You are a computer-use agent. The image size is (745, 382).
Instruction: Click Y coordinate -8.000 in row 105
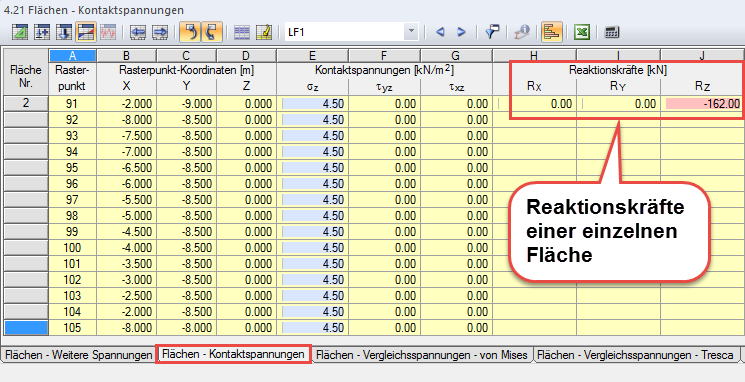pyautogui.click(x=186, y=328)
